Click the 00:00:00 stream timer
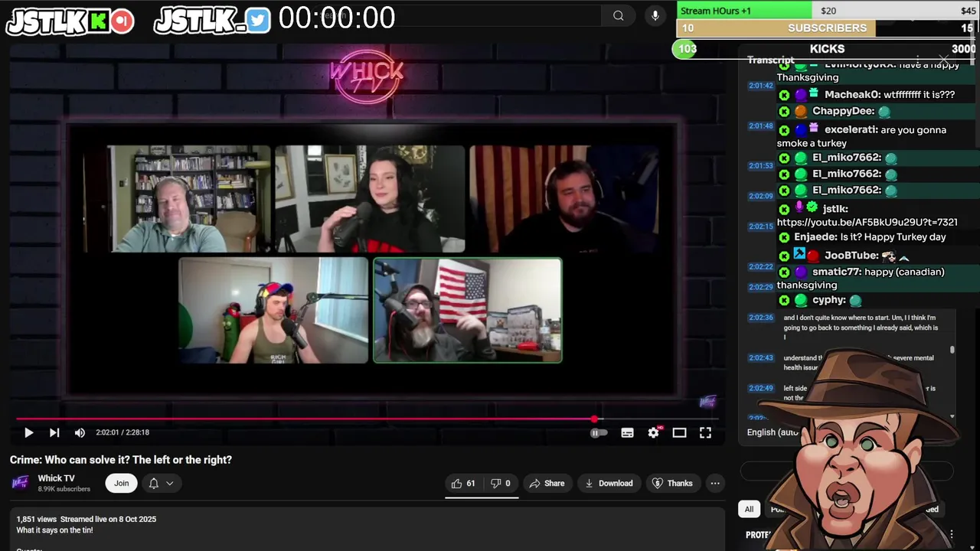This screenshot has width=980, height=551. click(337, 18)
